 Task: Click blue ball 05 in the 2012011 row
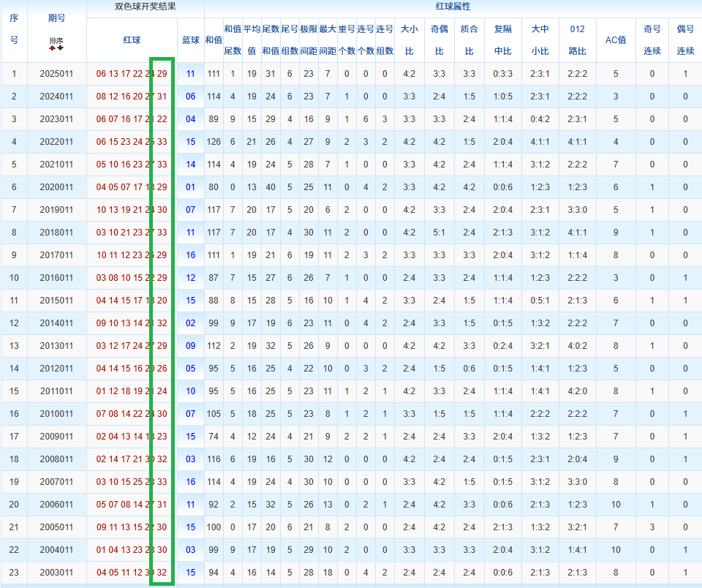click(191, 368)
